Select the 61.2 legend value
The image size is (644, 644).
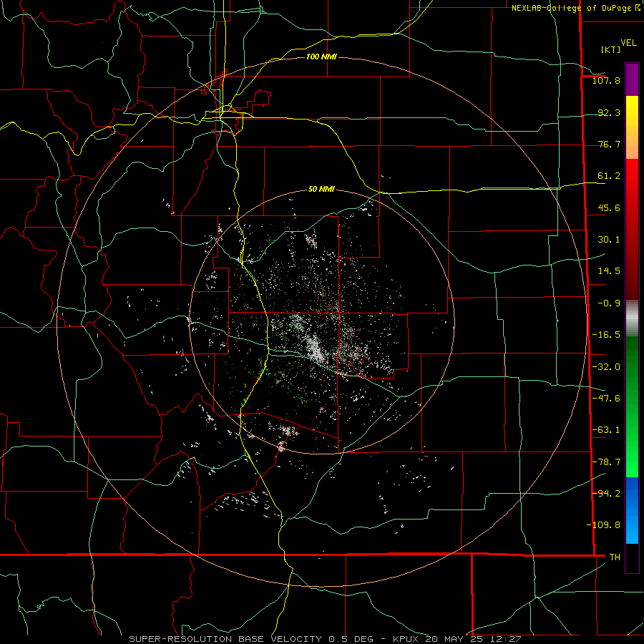click(x=609, y=176)
